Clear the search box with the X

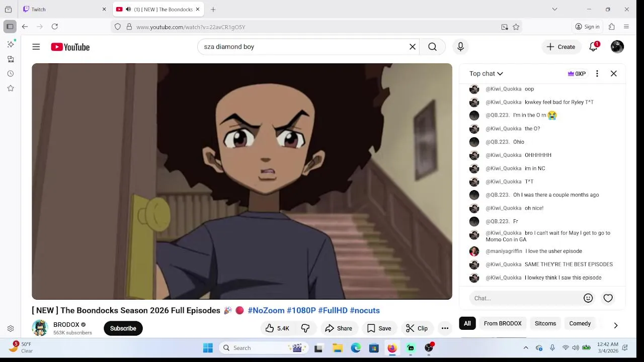point(413,47)
